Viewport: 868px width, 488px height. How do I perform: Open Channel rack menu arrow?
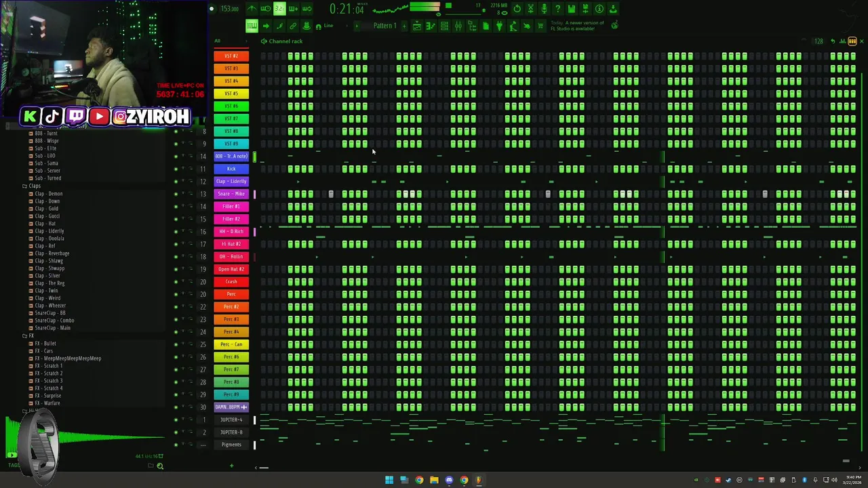click(x=264, y=41)
